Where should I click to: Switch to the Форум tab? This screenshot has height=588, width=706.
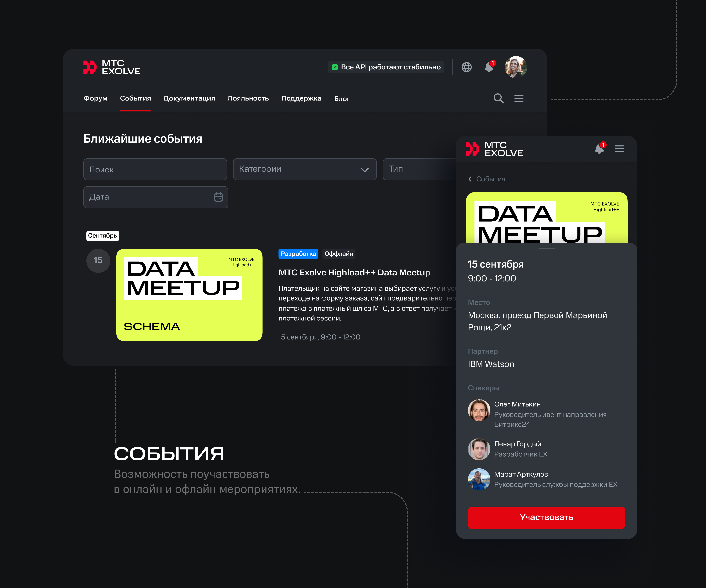pyautogui.click(x=95, y=98)
